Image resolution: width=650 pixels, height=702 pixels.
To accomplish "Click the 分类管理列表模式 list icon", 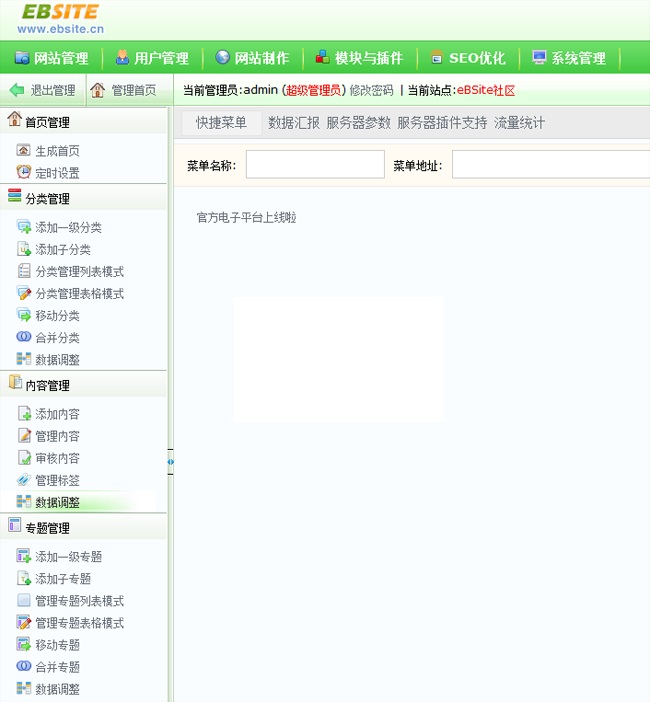I will [23, 271].
